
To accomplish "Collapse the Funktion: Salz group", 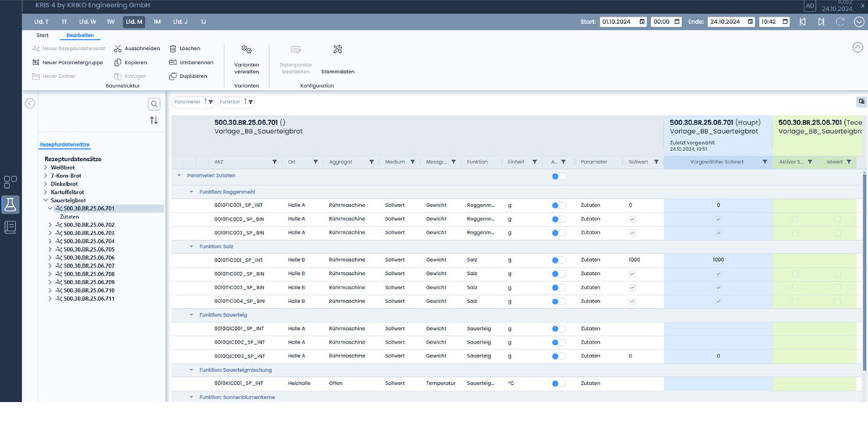I will tap(192, 247).
